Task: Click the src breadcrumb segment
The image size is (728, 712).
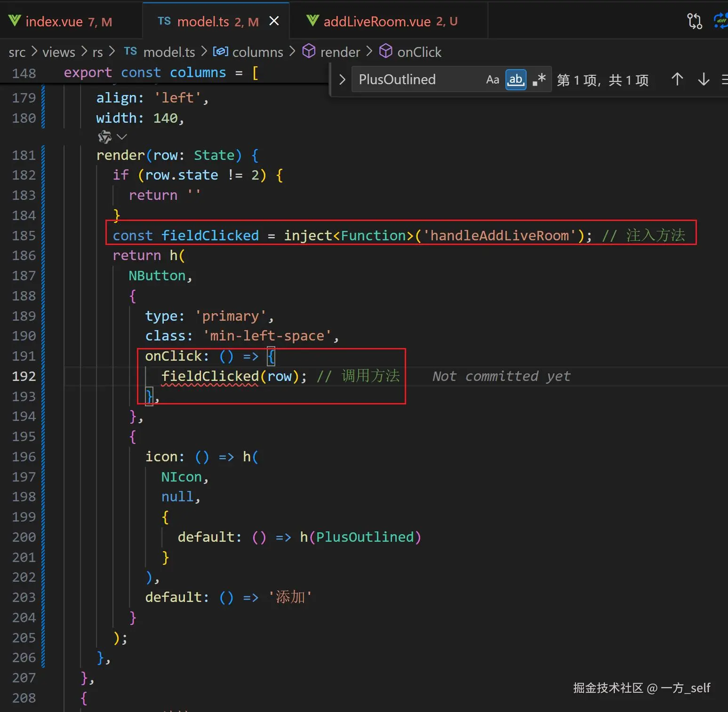Action: pyautogui.click(x=17, y=52)
